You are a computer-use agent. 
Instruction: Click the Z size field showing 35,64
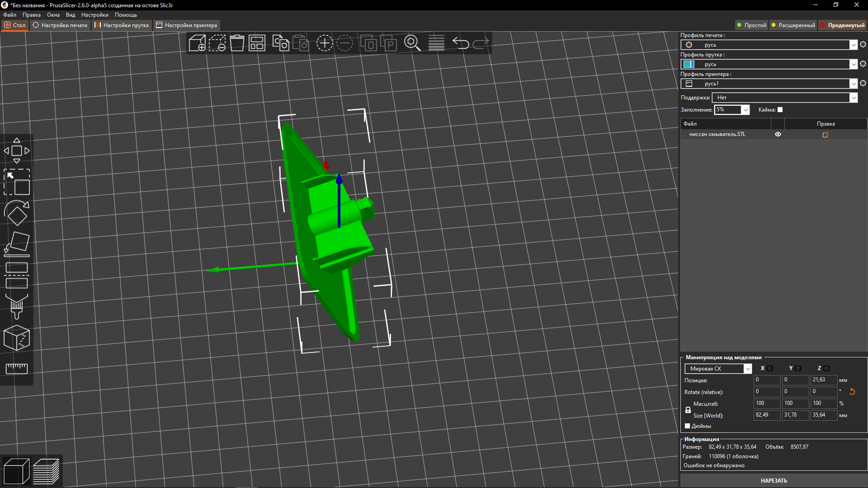pyautogui.click(x=824, y=415)
